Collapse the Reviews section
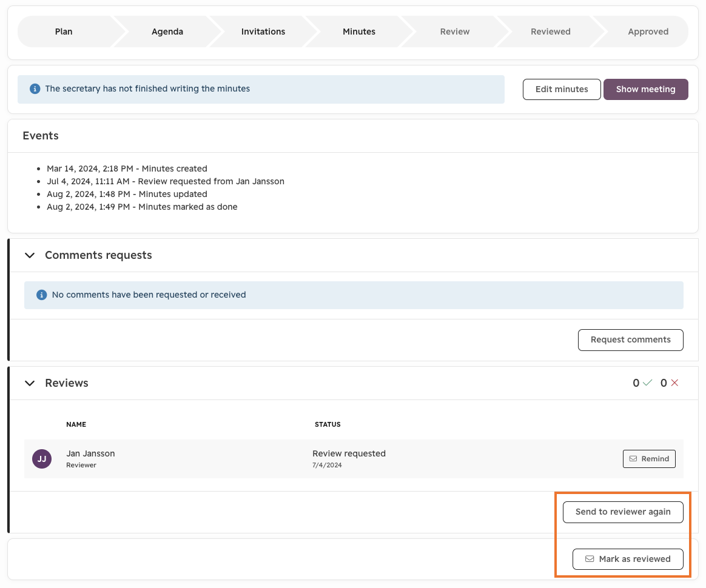This screenshot has height=588, width=706. pos(30,383)
